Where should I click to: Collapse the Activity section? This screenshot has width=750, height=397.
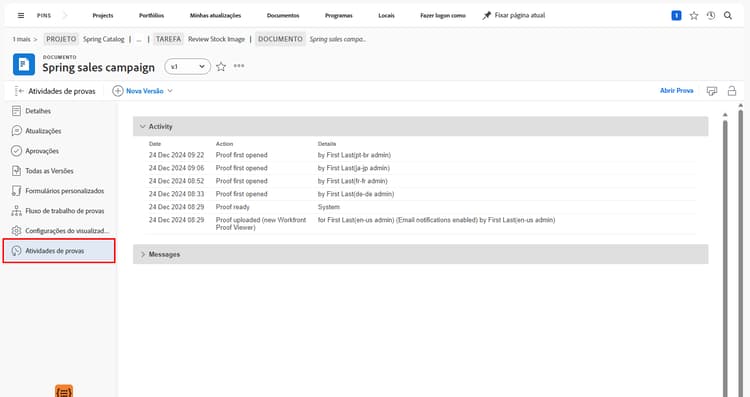pos(142,127)
